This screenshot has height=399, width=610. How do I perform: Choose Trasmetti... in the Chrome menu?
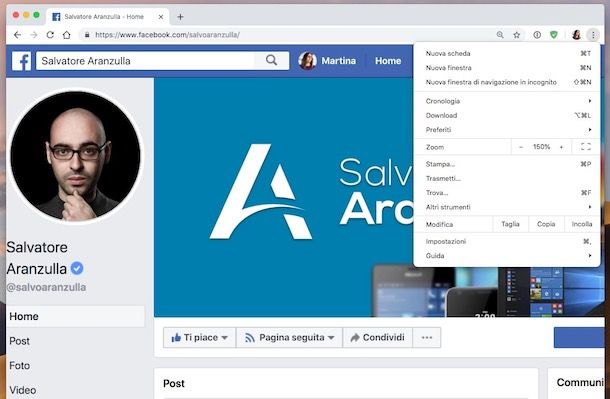[507, 178]
